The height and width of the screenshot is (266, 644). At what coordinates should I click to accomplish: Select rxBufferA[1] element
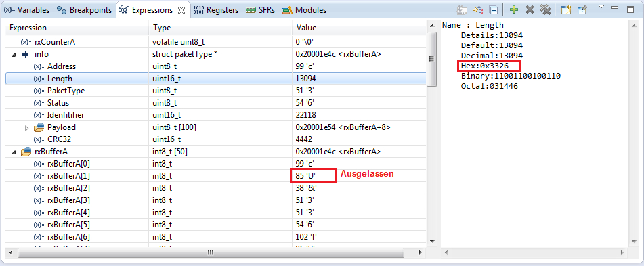pos(216,176)
